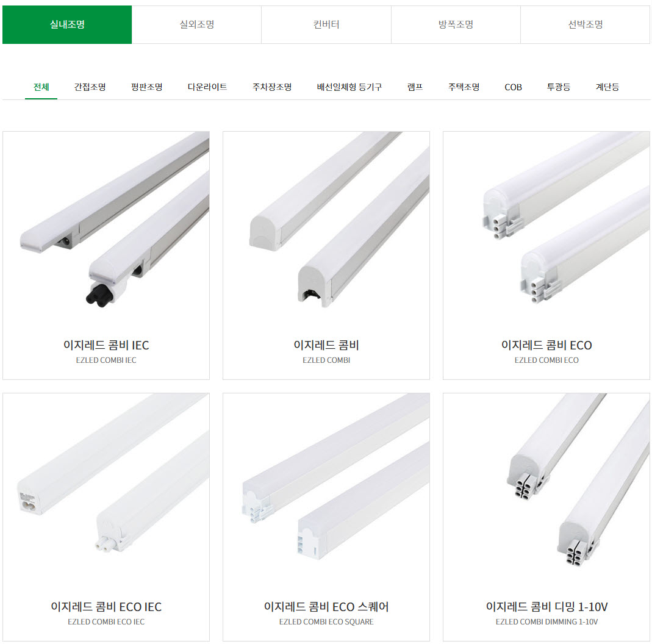Filter by 간접조명 subcategory
The width and height of the screenshot is (652, 644).
pyautogui.click(x=90, y=87)
